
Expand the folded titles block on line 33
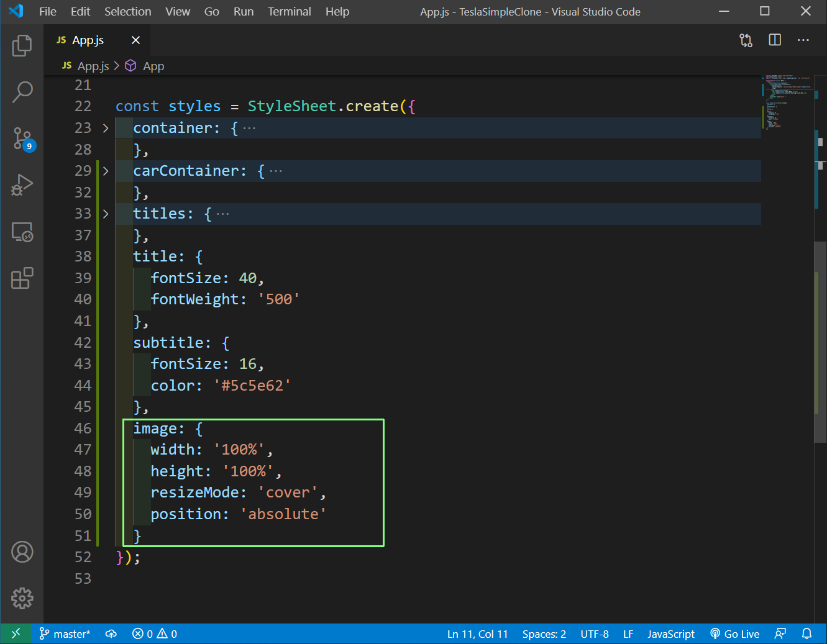click(x=106, y=214)
